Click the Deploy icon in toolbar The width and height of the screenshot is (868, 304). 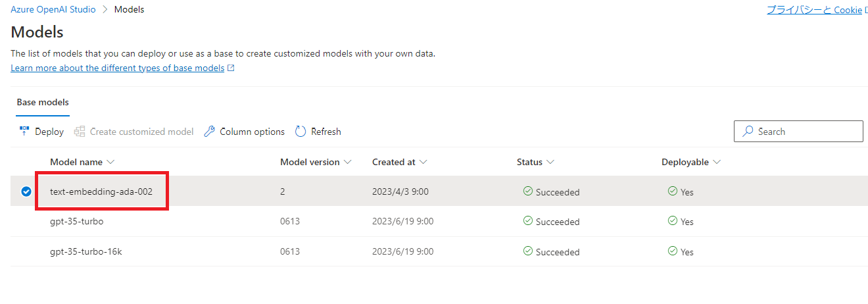coord(24,132)
